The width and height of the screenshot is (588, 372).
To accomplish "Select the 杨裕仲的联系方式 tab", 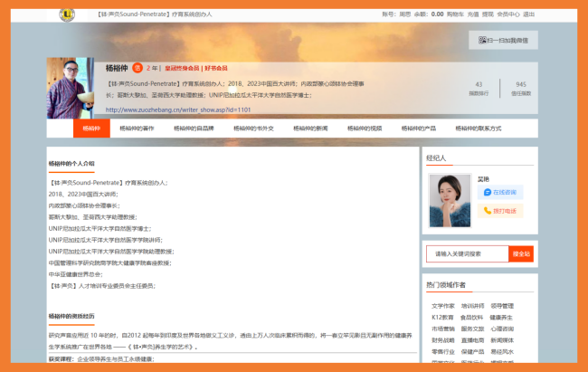I will click(478, 129).
